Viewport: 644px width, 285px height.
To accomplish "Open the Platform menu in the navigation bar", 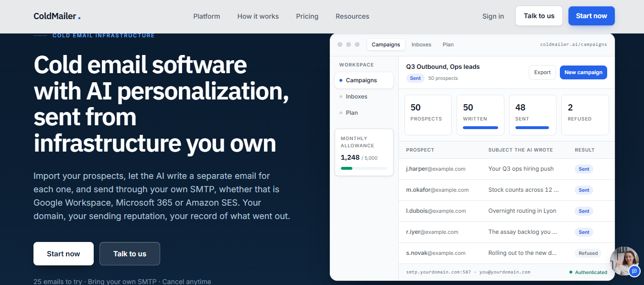I will tap(207, 16).
